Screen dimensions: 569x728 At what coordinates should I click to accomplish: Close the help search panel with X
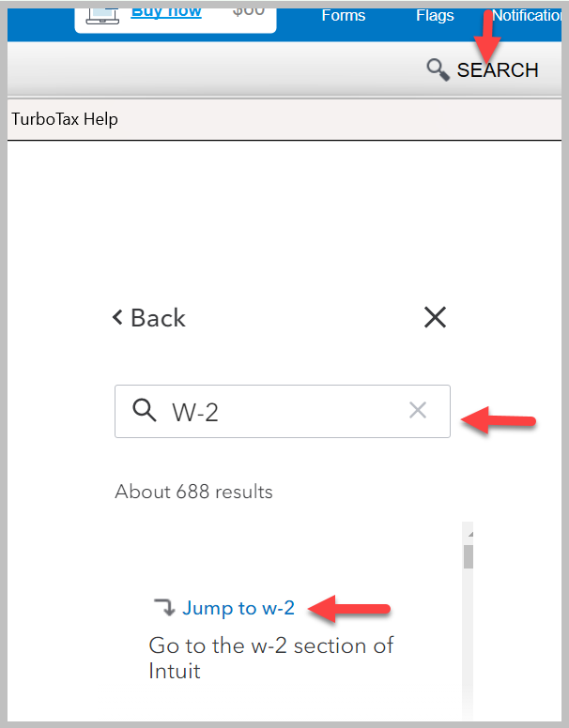tap(435, 317)
